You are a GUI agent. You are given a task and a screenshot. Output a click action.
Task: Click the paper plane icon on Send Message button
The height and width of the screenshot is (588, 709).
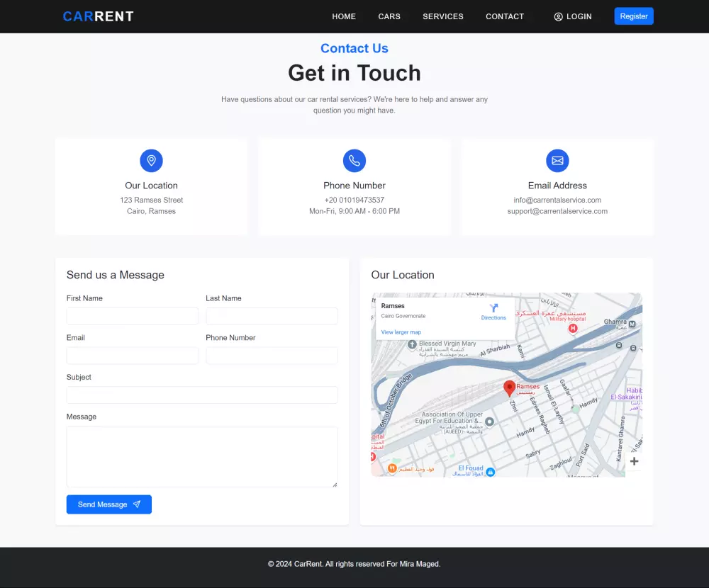[136, 504]
